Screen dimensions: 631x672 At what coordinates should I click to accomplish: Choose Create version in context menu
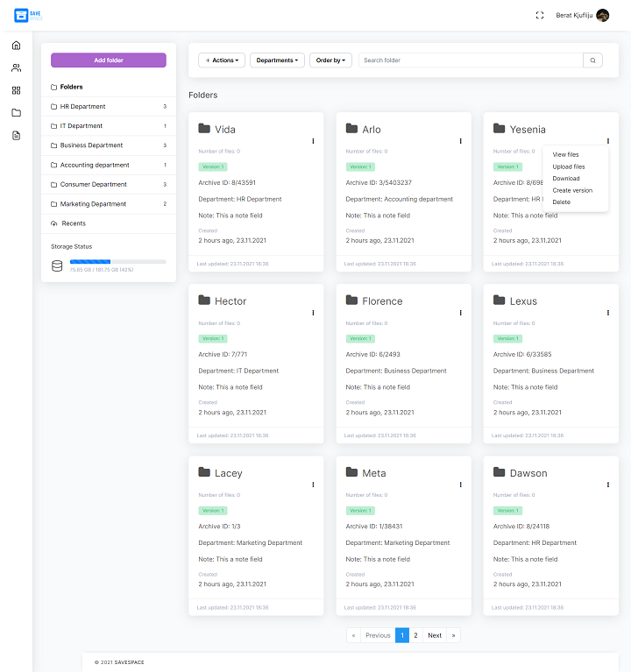(x=572, y=190)
